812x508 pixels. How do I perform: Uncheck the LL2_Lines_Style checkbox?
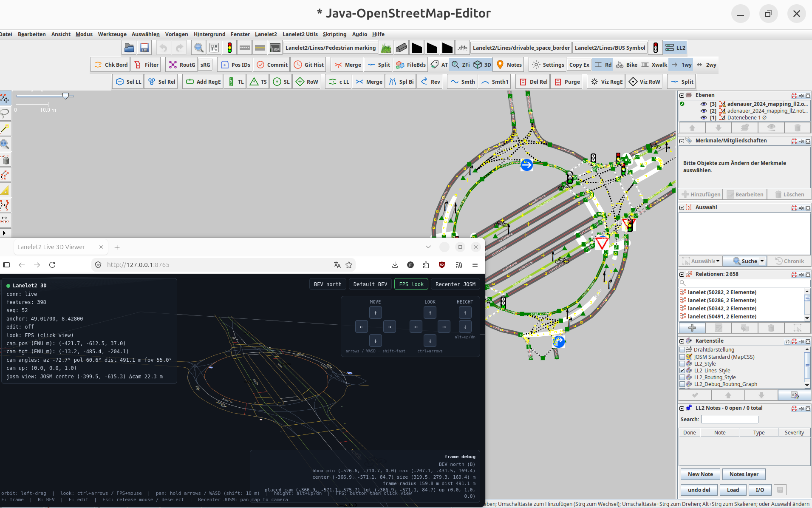682,370
